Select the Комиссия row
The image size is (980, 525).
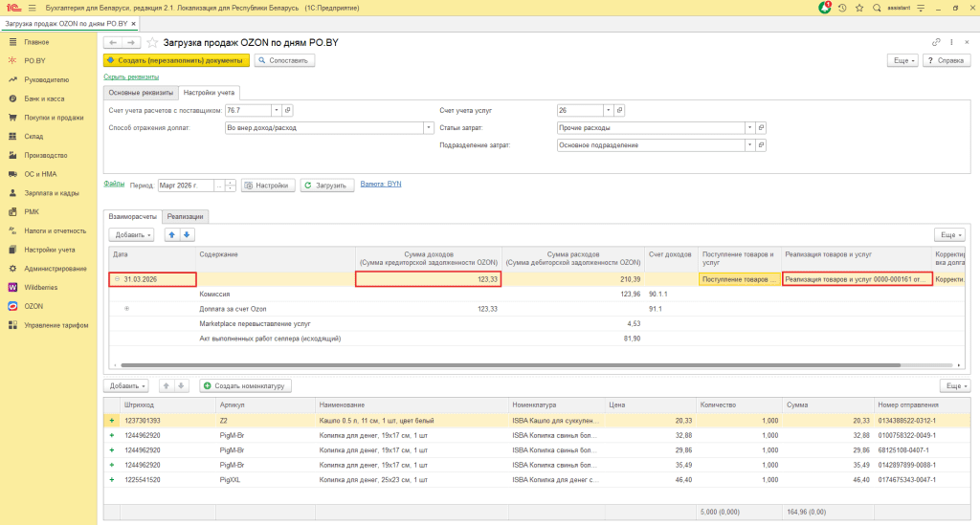538,294
